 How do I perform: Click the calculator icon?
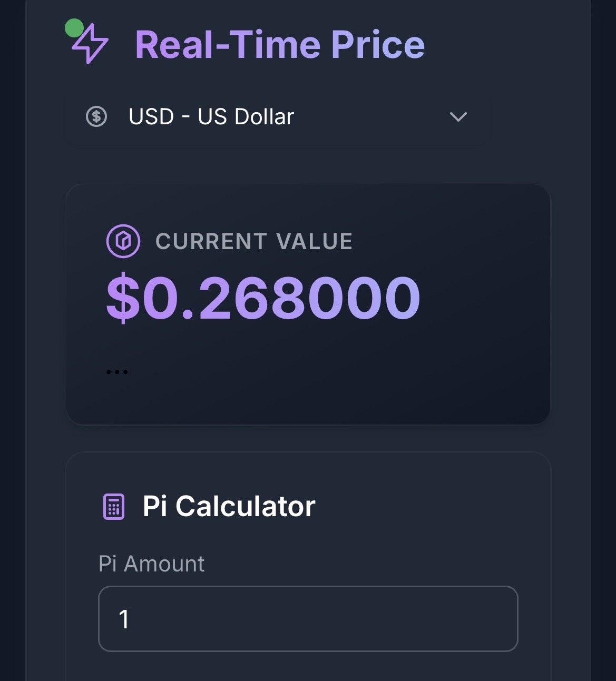coord(113,507)
